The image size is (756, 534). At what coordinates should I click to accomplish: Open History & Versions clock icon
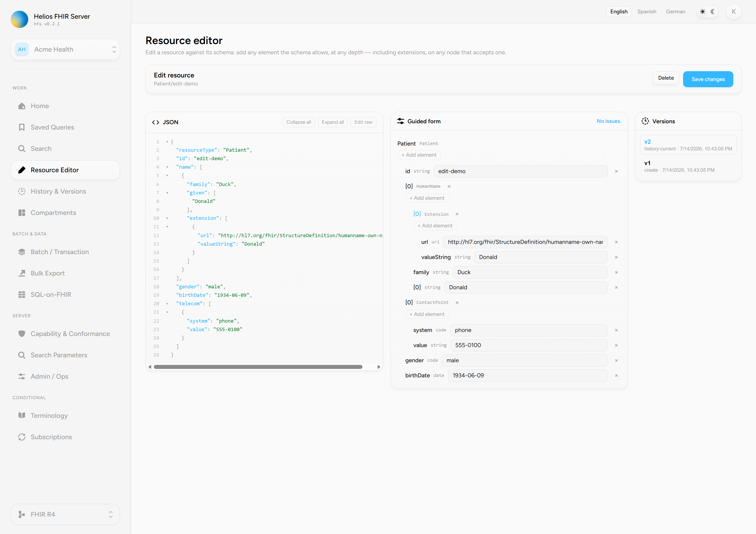point(22,191)
